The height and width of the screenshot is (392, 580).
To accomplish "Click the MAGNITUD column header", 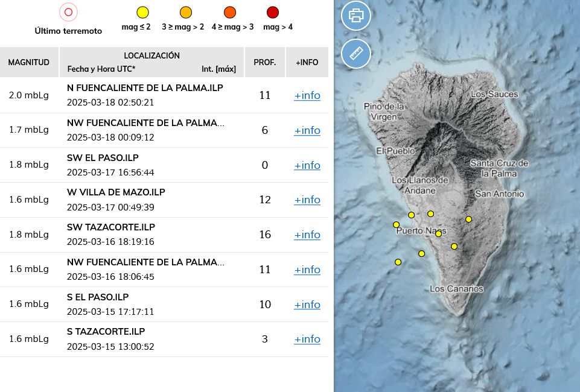I will click(29, 62).
